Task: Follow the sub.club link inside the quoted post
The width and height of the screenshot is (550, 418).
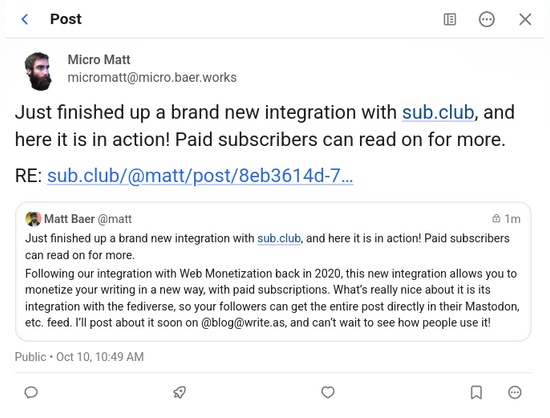Action: point(279,238)
